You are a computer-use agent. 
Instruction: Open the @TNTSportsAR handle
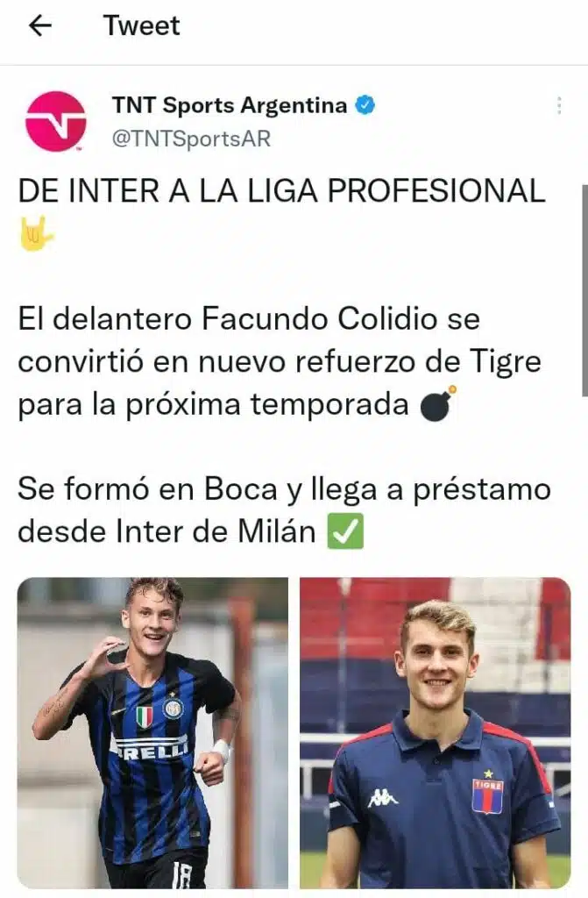pyautogui.click(x=191, y=139)
